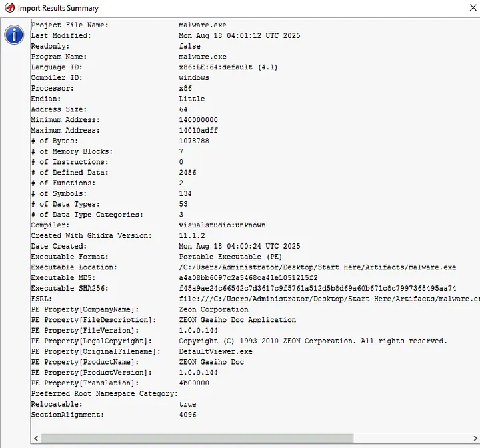The image size is (480, 448).
Task: Click the SectionAlignment value 4096
Action: pyautogui.click(x=187, y=415)
